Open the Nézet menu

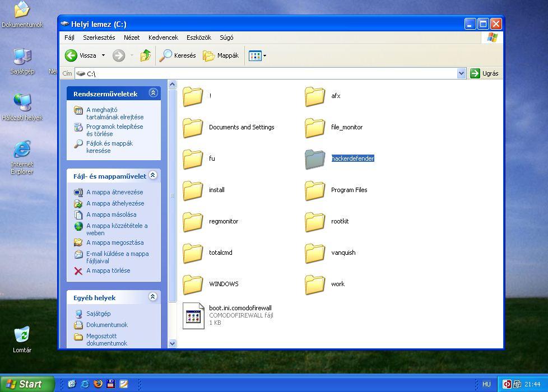(x=132, y=38)
